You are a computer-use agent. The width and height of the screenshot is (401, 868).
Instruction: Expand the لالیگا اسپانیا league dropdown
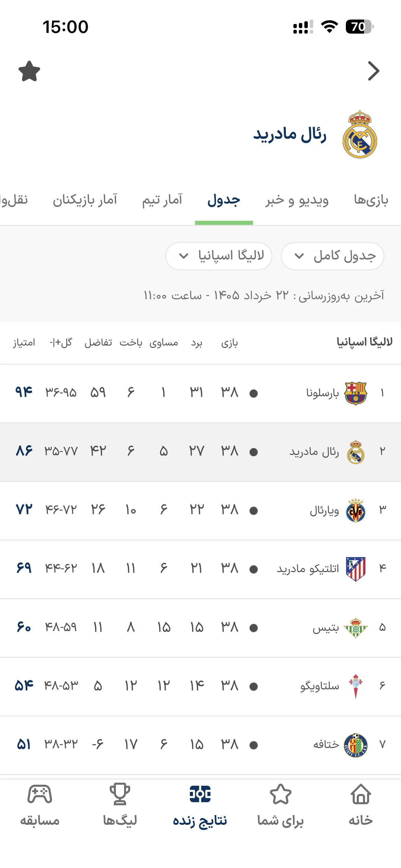pyautogui.click(x=219, y=256)
